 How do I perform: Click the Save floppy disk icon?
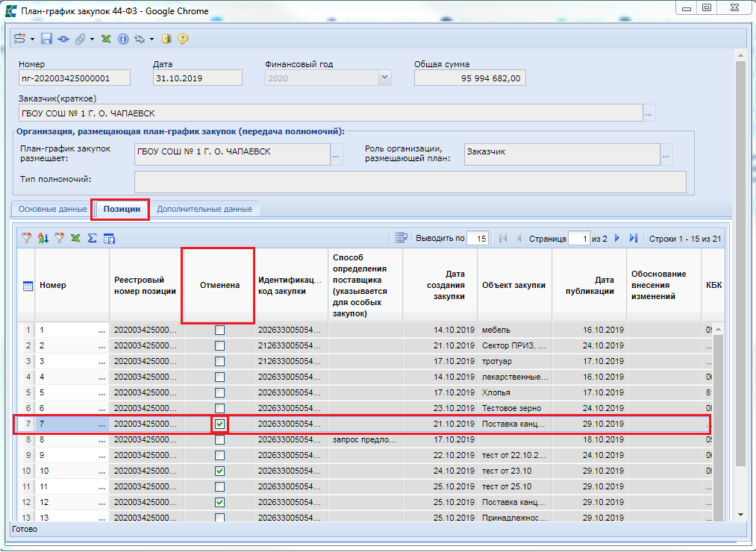(46, 39)
